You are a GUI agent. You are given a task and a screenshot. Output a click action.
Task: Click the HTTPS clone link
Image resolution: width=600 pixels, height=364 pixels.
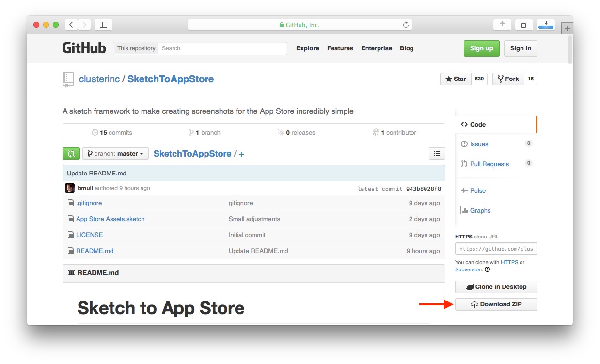point(509,262)
